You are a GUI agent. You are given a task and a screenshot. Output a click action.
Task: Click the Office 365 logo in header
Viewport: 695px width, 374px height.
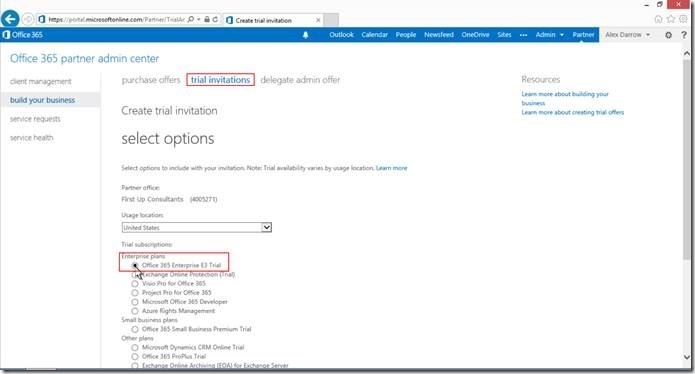coord(23,35)
